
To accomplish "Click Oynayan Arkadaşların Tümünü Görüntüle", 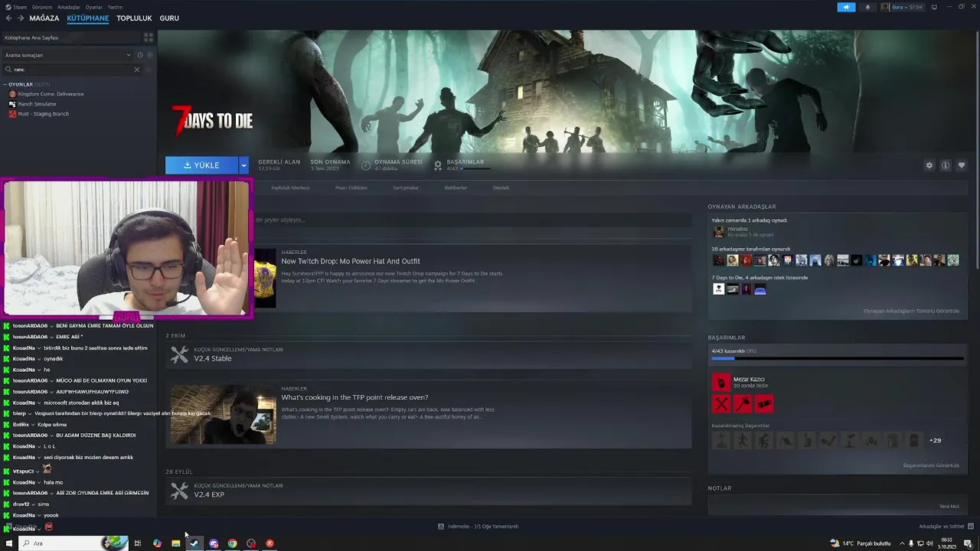I will pyautogui.click(x=911, y=311).
